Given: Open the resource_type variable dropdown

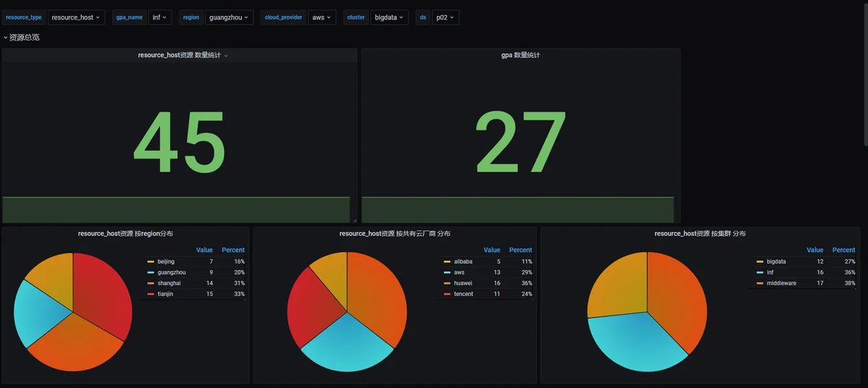Looking at the screenshot, I should coord(76,17).
